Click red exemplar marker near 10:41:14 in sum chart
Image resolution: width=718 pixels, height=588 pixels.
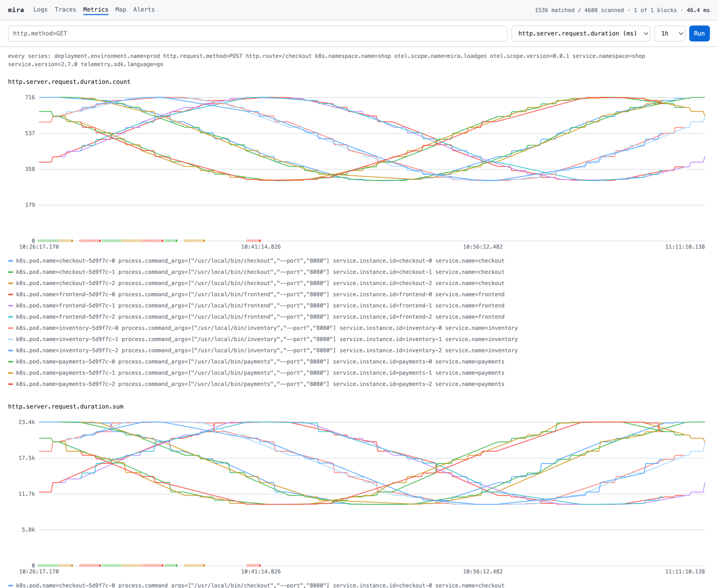point(260,566)
